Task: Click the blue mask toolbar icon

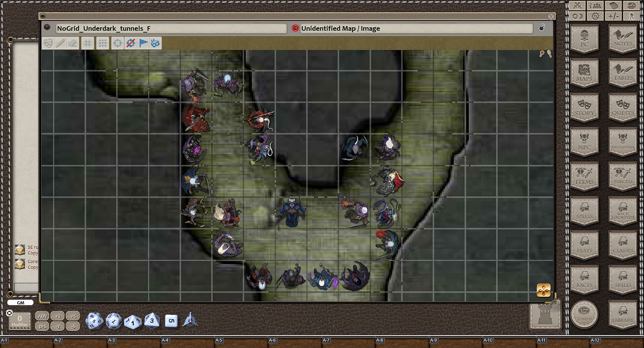Action: [155, 43]
